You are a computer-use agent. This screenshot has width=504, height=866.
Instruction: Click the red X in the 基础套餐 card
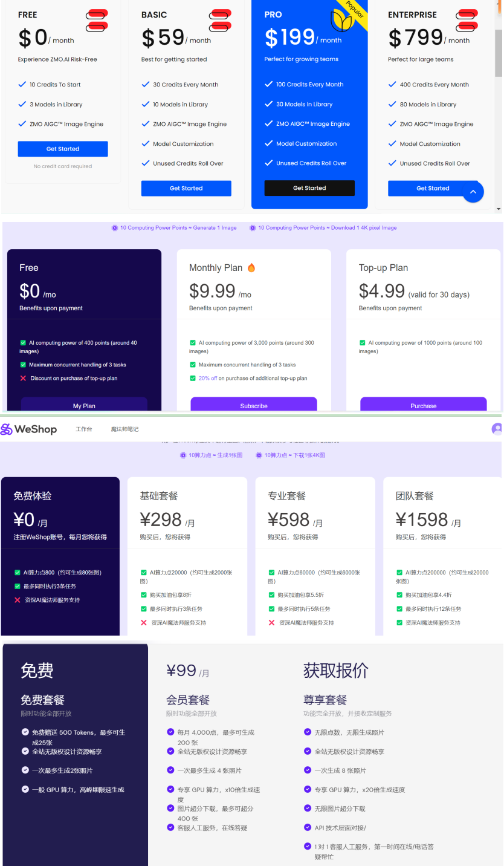point(144,622)
